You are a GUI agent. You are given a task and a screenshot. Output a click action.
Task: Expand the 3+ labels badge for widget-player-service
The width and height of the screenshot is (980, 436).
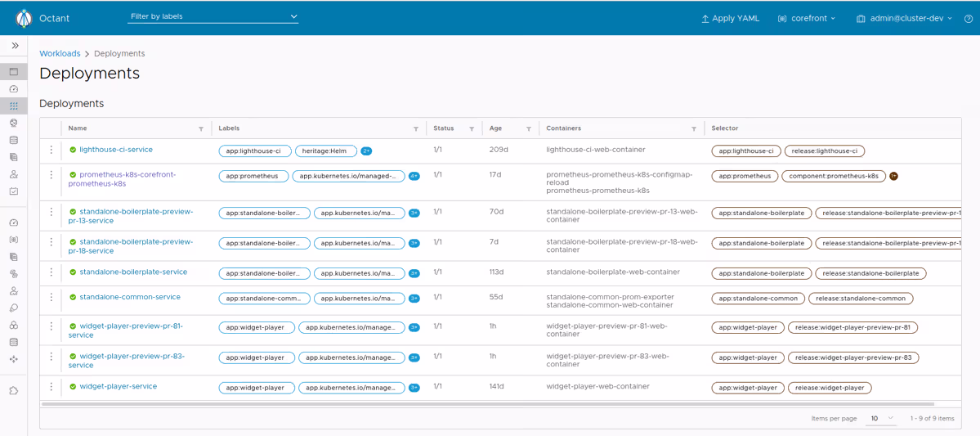(x=414, y=388)
